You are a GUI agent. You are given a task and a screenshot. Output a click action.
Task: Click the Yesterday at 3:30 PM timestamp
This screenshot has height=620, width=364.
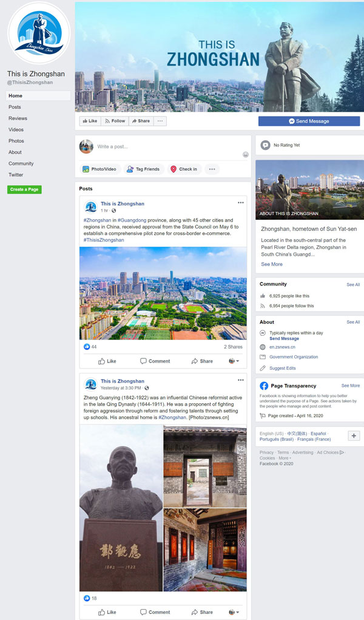coord(121,388)
